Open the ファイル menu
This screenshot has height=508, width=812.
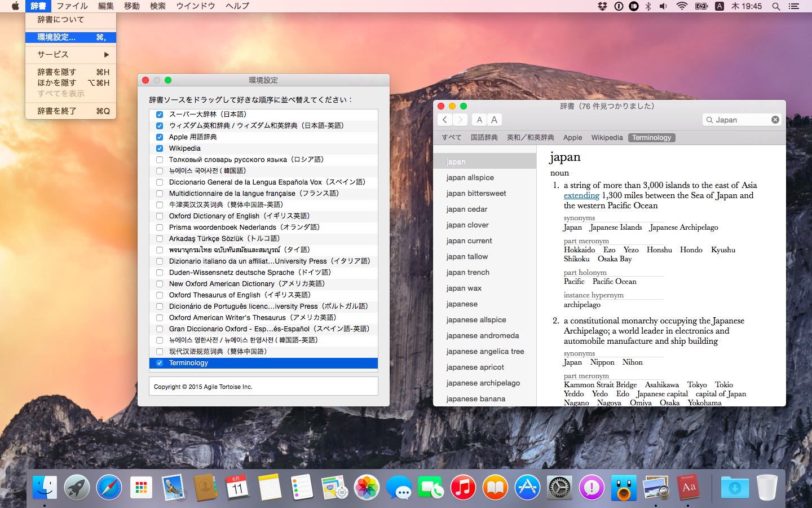72,6
